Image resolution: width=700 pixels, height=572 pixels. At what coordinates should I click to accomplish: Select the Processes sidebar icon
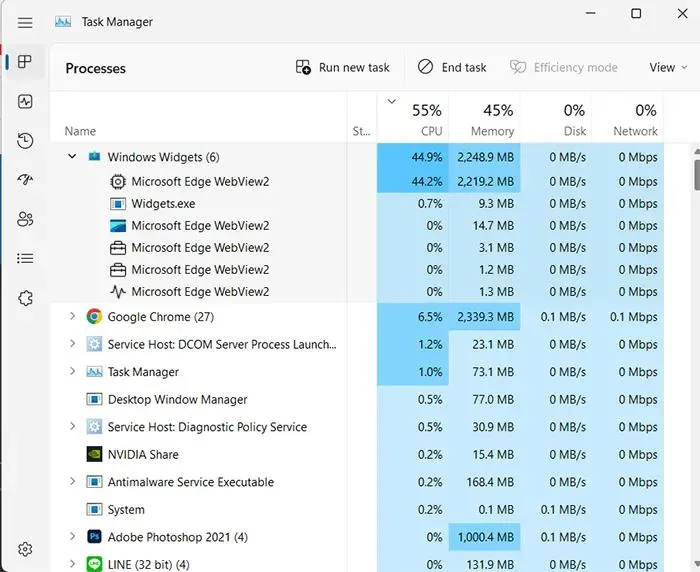click(25, 62)
